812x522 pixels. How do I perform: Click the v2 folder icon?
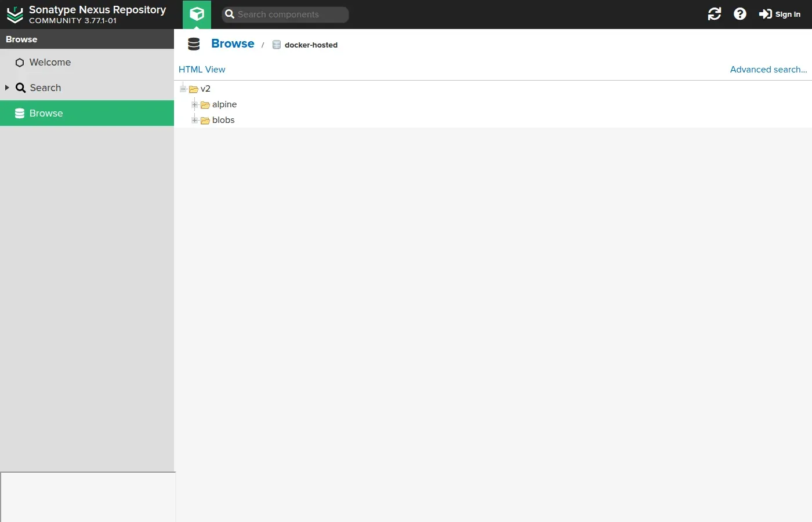tap(194, 89)
